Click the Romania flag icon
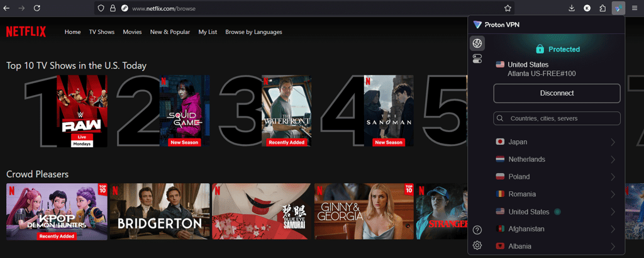 tap(500, 194)
